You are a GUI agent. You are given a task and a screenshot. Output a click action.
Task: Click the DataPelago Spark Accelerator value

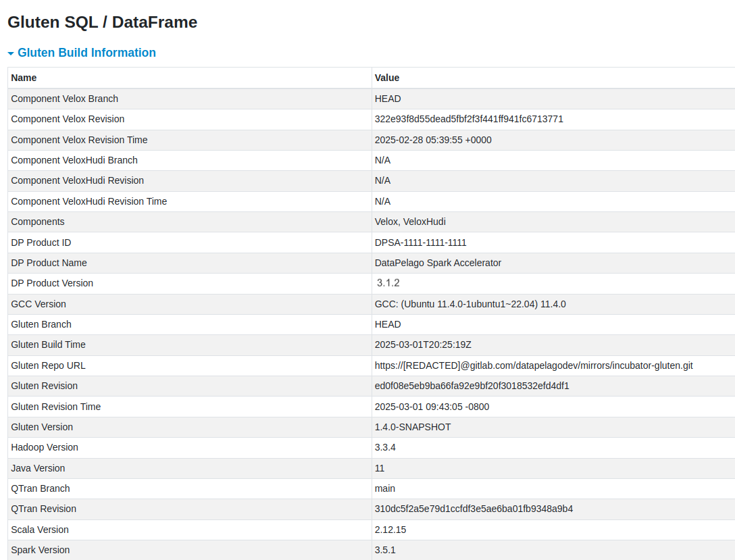pos(438,263)
